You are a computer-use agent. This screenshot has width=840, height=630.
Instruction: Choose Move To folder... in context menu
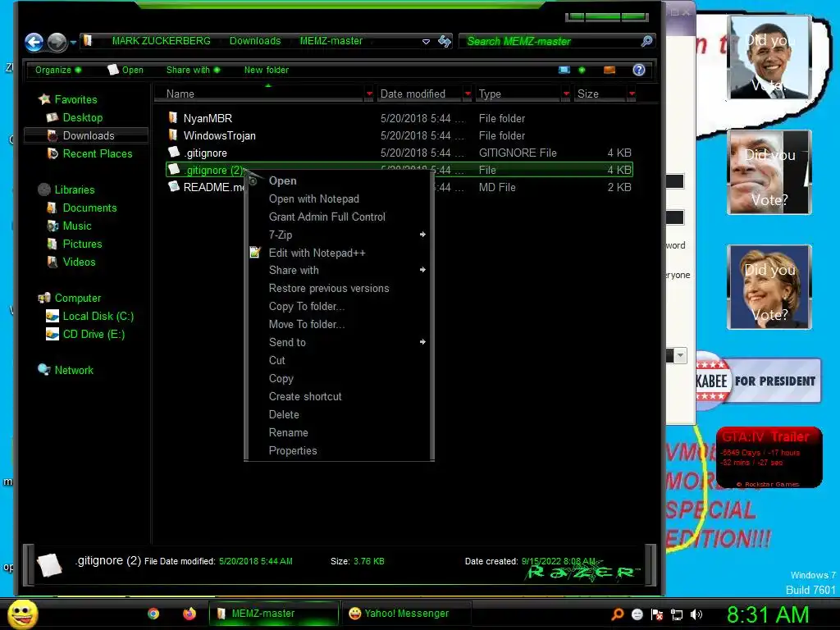pyautogui.click(x=339, y=324)
